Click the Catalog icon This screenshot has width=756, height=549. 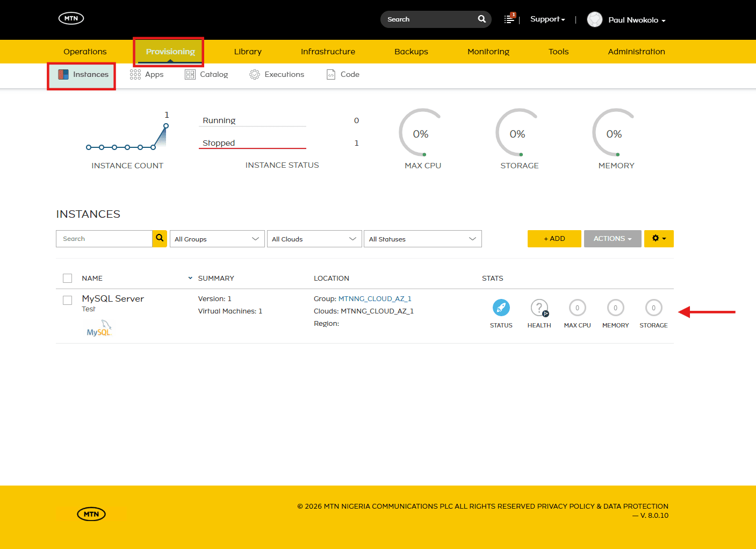190,75
